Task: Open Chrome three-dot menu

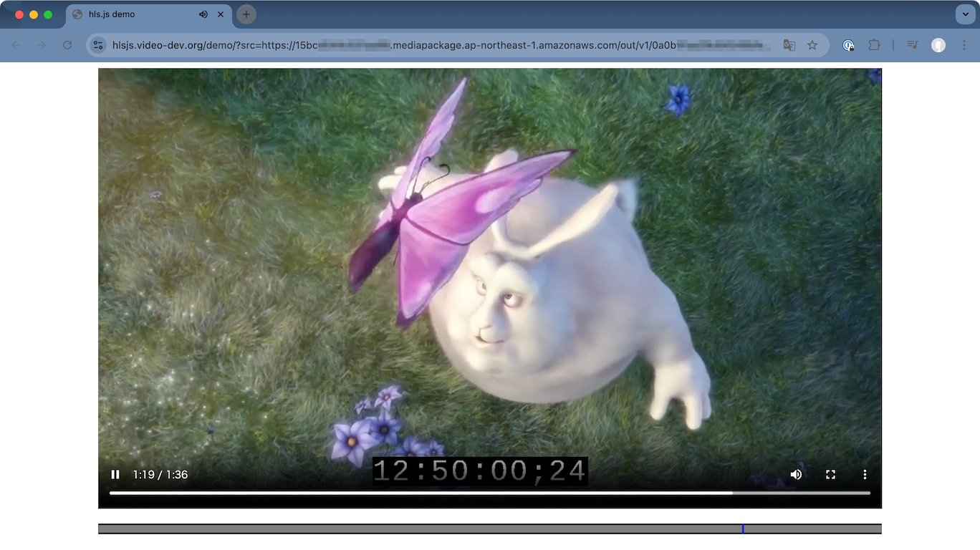Action: point(964,45)
